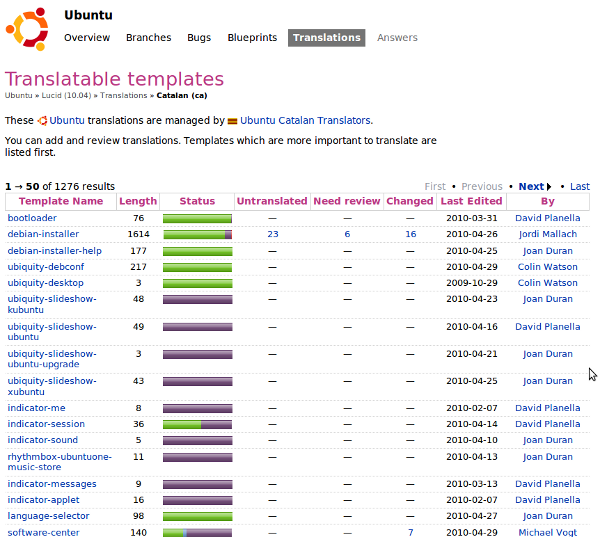This screenshot has height=537, width=600.
Task: Click the '1 → 50 of 1276 results' text
Action: click(60, 186)
